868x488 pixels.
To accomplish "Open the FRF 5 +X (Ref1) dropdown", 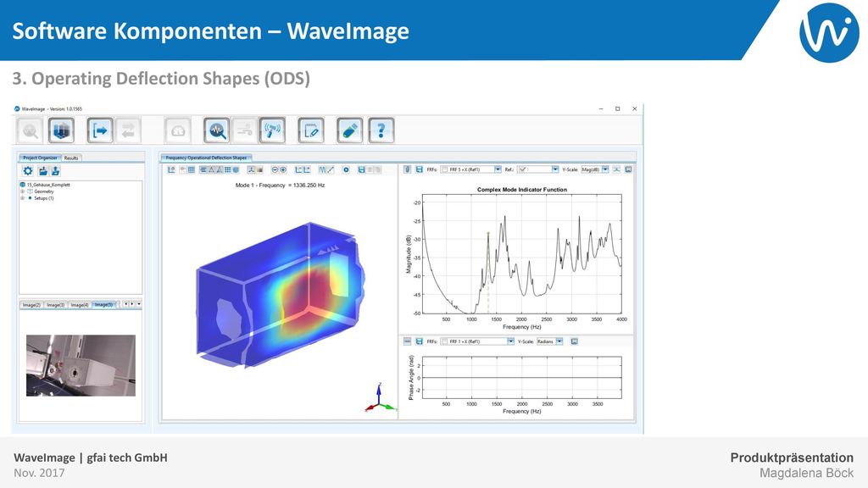I will point(498,169).
